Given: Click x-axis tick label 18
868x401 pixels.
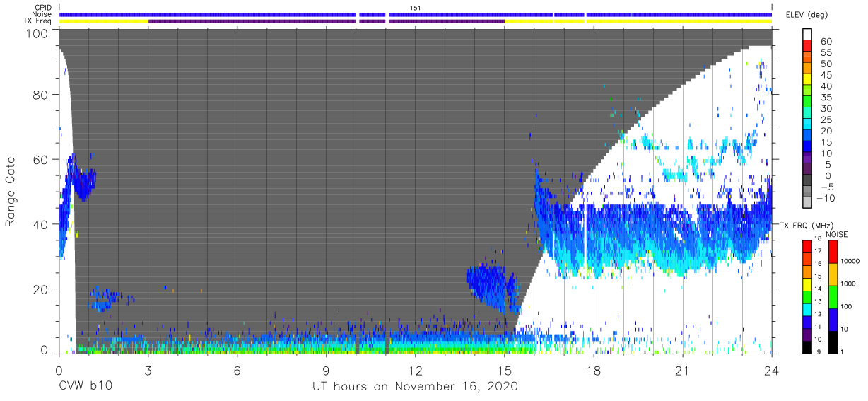Looking at the screenshot, I should coord(594,370).
